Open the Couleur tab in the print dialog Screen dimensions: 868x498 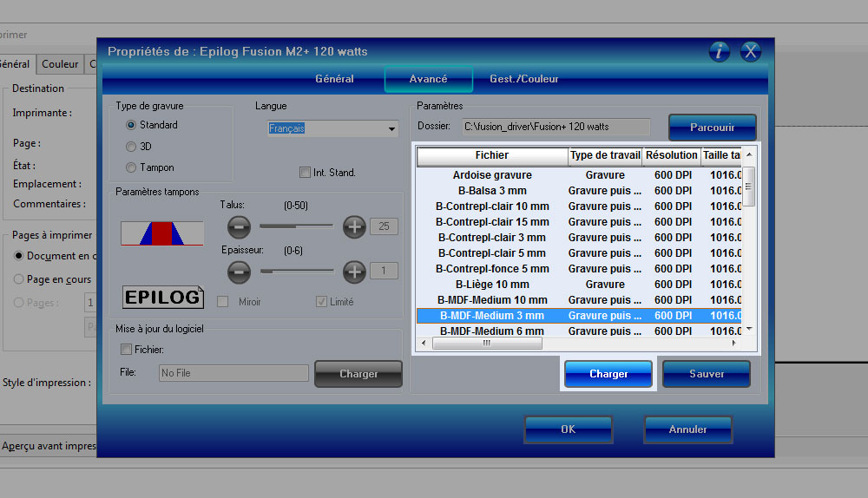point(60,64)
